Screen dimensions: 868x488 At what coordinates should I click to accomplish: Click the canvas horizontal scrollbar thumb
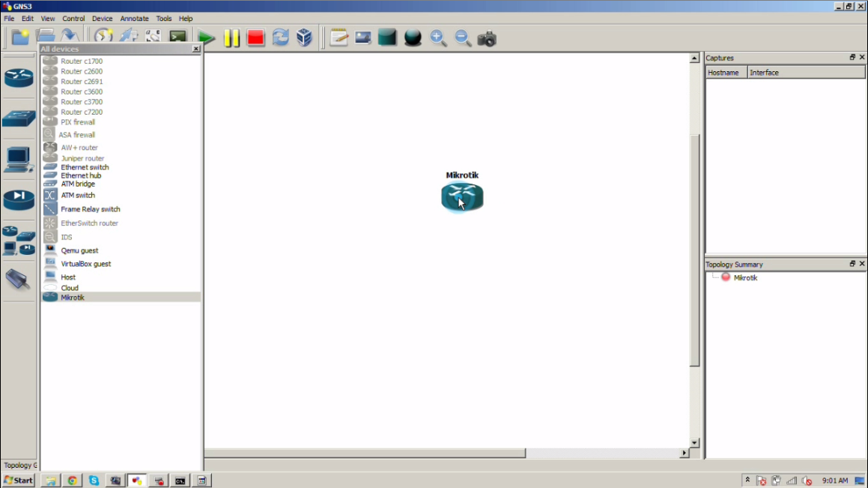[365, 453]
